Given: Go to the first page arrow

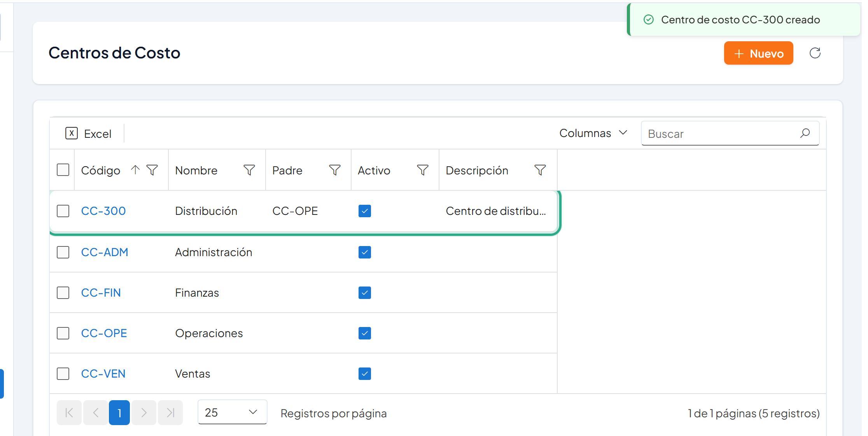Looking at the screenshot, I should [69, 413].
